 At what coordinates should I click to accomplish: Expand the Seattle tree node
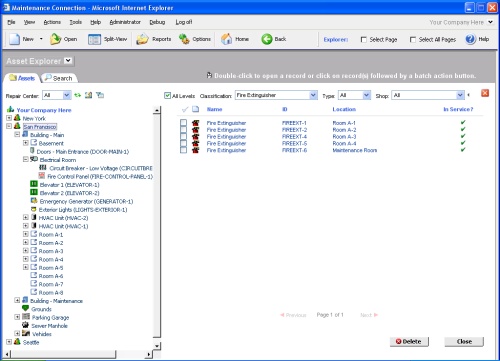point(9,342)
